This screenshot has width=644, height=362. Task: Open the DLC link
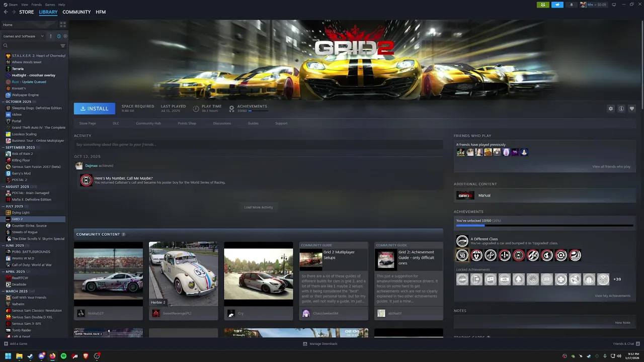(x=116, y=123)
